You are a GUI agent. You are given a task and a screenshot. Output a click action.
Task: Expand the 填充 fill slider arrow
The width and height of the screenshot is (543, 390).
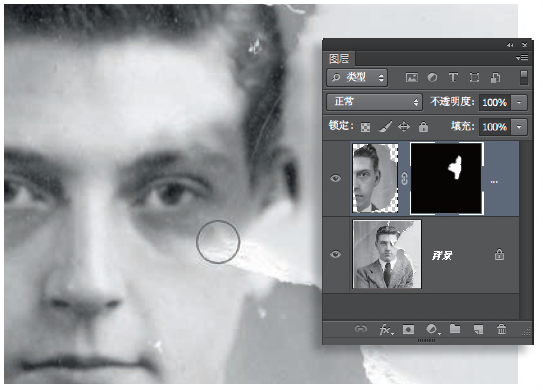pyautogui.click(x=519, y=127)
